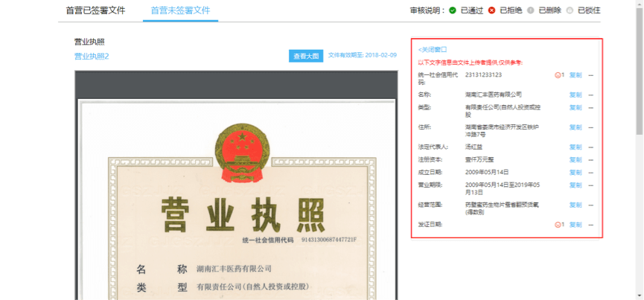644x300 pixels.
Task: Click the dash icon in the 成立日期 row
Action: [591, 173]
